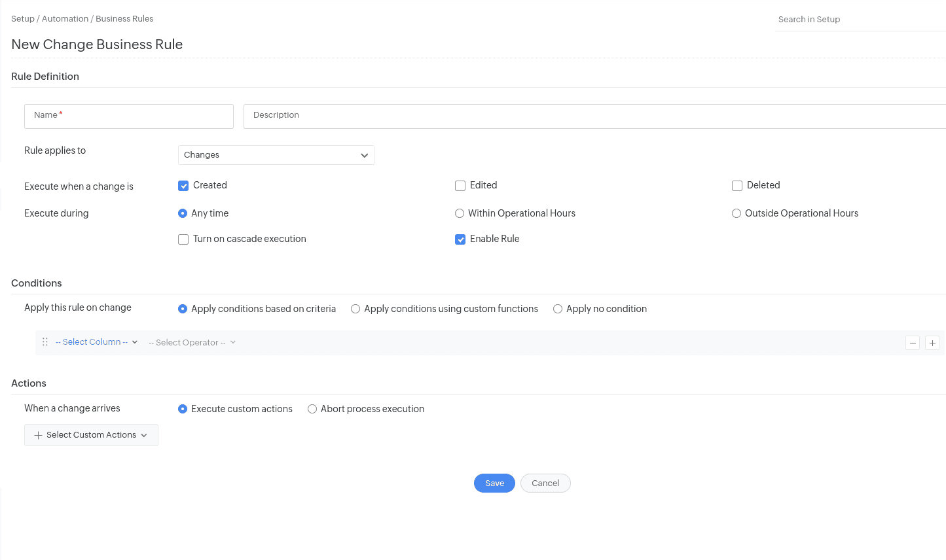The height and width of the screenshot is (560, 946).
Task: Click the Cancel button
Action: click(x=545, y=483)
